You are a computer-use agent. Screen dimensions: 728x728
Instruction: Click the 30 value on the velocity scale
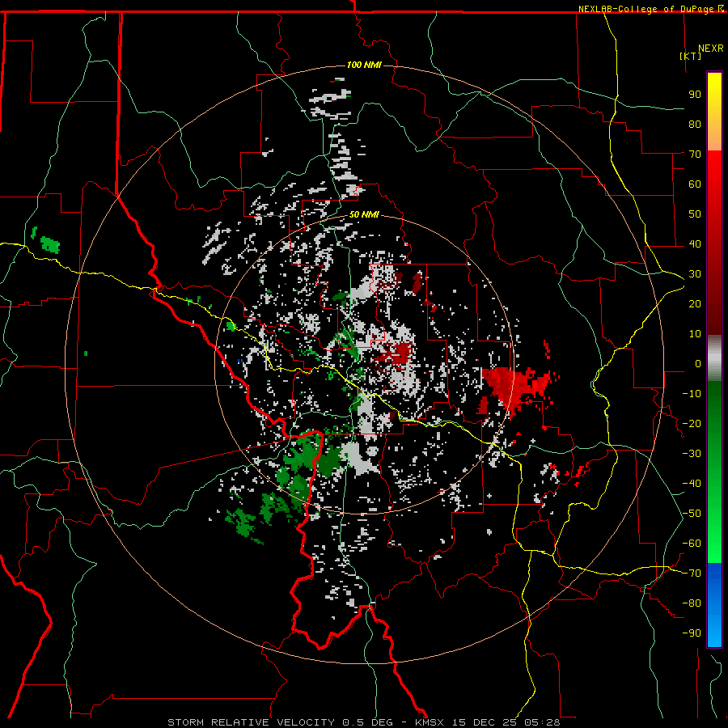[695, 274]
